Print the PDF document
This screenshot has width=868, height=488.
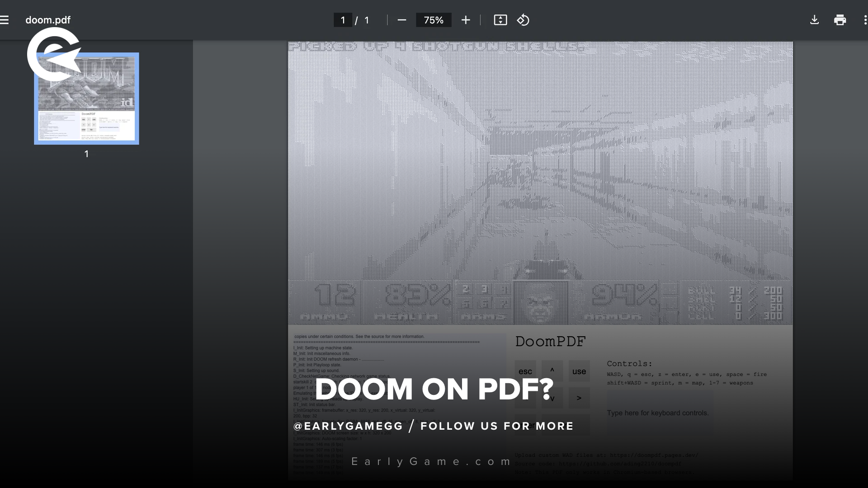coord(840,20)
